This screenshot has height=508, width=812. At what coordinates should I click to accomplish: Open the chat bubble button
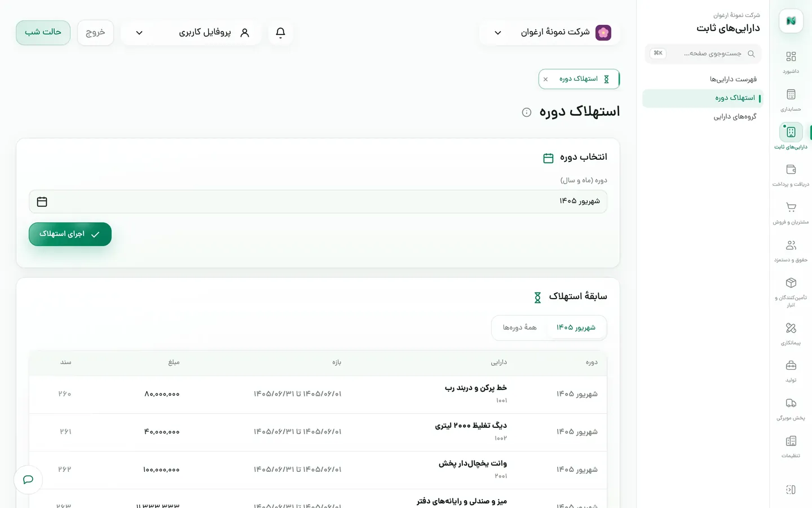pyautogui.click(x=28, y=480)
